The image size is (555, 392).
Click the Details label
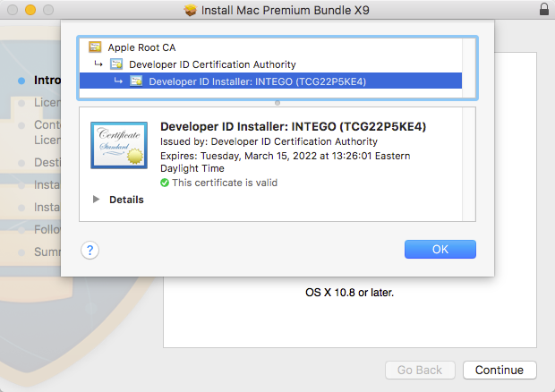pyautogui.click(x=126, y=200)
